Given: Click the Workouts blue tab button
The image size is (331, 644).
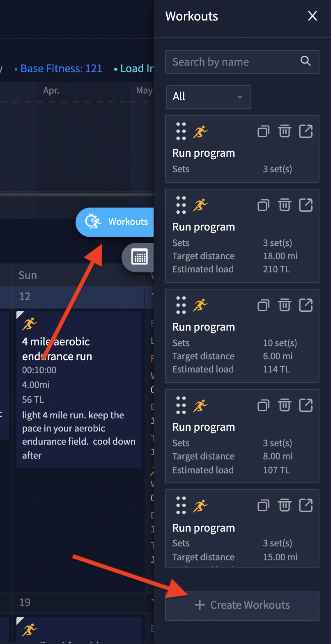Looking at the screenshot, I should [117, 222].
